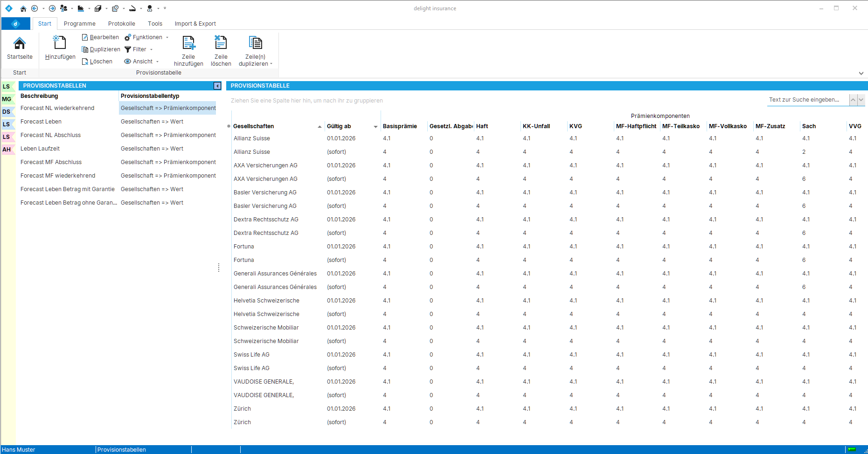Collapse the ribbon with chevron
868x454 pixels.
861,73
